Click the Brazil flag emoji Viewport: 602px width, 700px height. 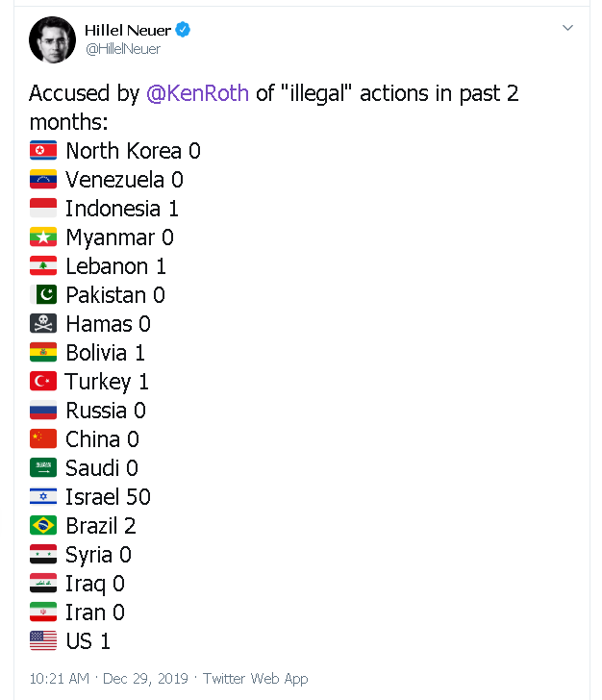point(43,526)
